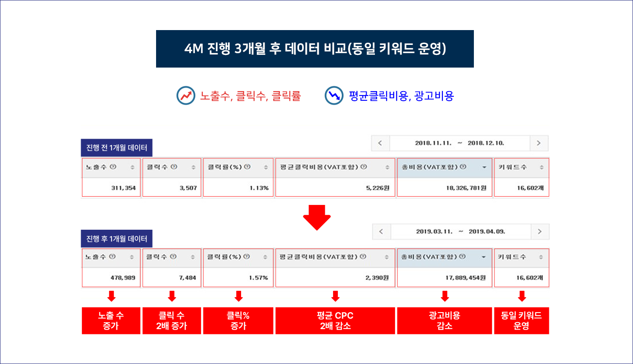Select the 5,226원 average cost cell
This screenshot has height=364, width=633.
pyautogui.click(x=335, y=188)
